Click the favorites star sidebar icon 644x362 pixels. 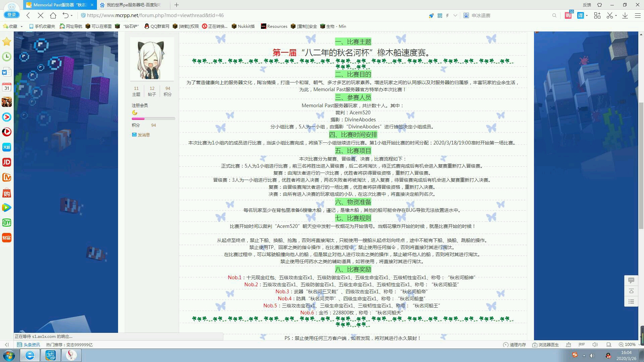7,42
